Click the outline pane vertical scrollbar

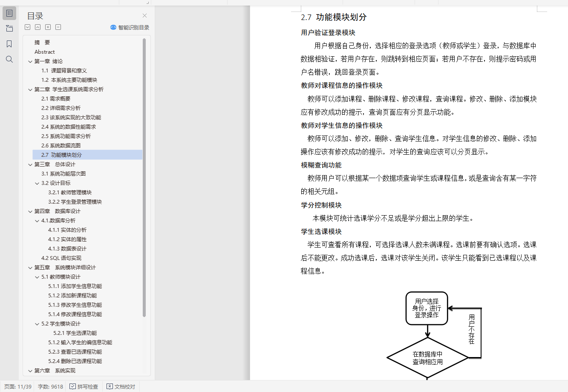144,178
